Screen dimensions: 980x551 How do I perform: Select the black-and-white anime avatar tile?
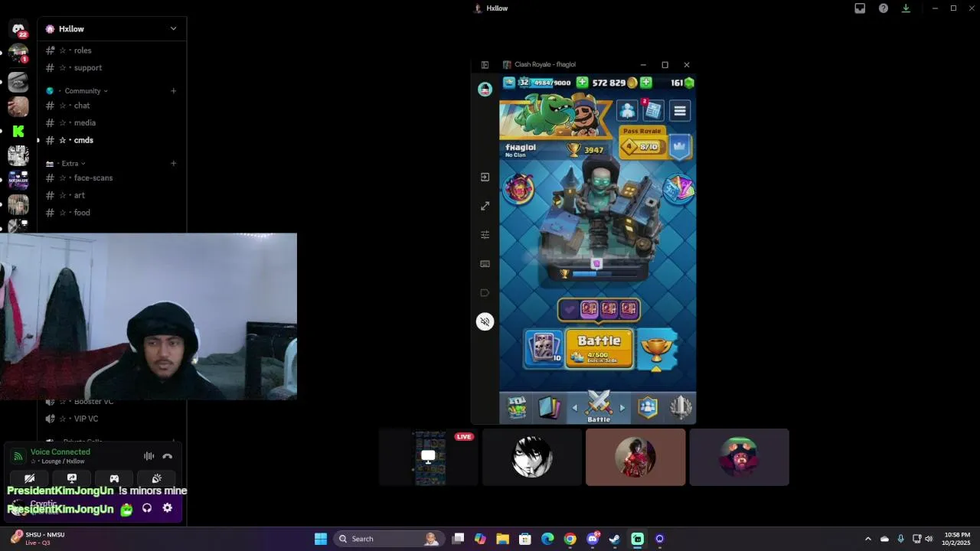[x=532, y=458]
